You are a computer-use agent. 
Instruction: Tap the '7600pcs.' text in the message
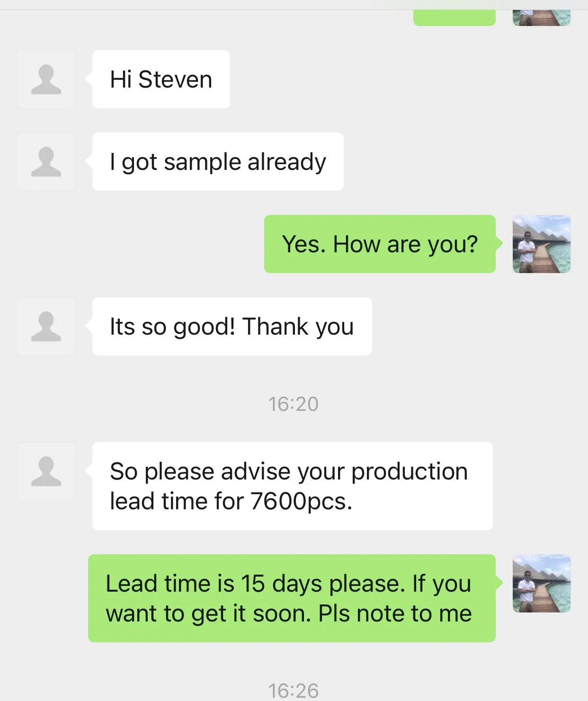(x=301, y=501)
